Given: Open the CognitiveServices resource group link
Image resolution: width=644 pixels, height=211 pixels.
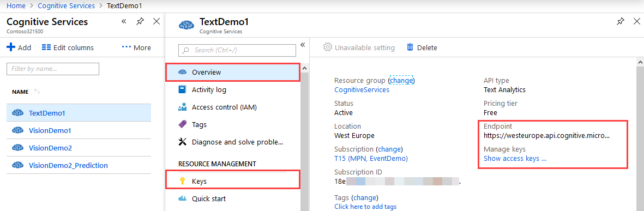Looking at the screenshot, I should (362, 89).
